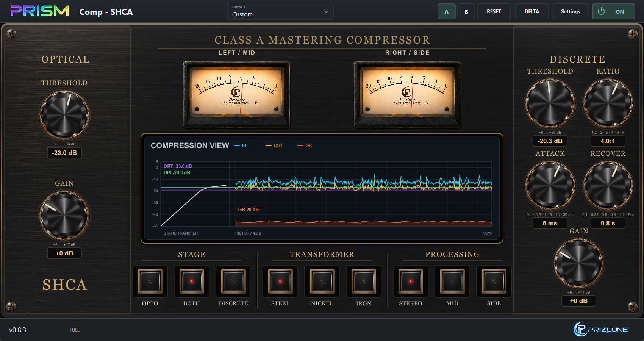Click the GR 20 dB readout
644x341 pixels.
(x=249, y=209)
